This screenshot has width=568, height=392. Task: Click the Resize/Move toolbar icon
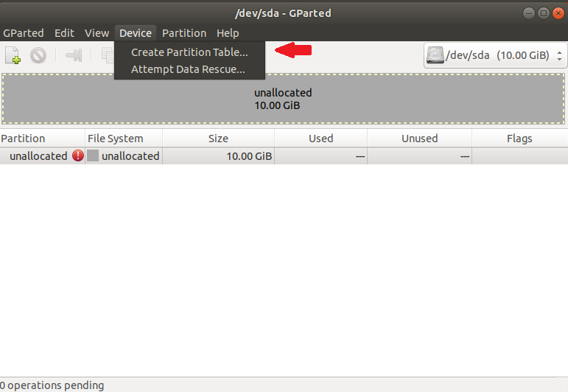tap(74, 55)
